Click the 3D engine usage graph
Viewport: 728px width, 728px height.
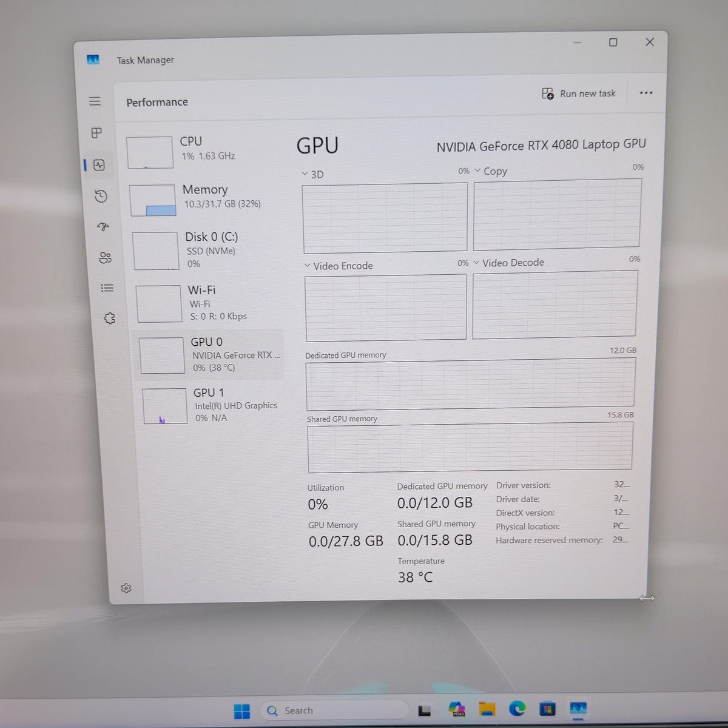[x=385, y=217]
